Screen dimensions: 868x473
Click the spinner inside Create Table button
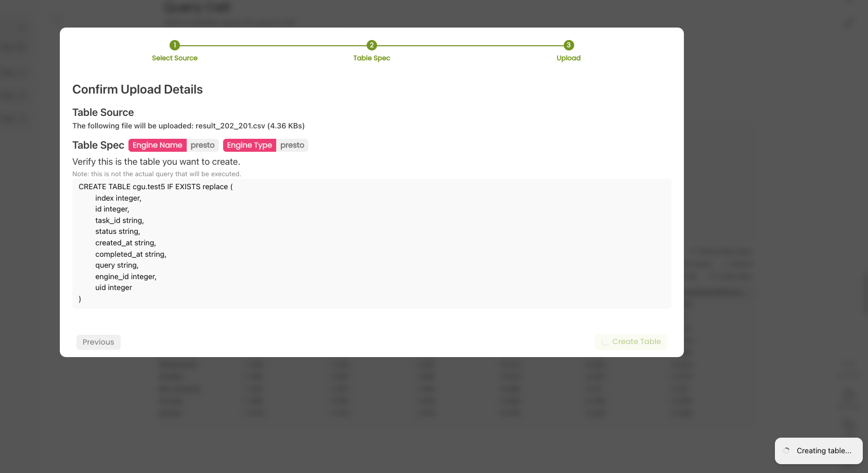605,342
